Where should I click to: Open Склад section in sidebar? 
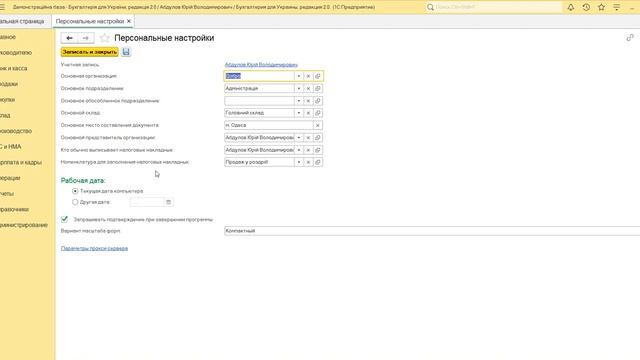[5, 115]
